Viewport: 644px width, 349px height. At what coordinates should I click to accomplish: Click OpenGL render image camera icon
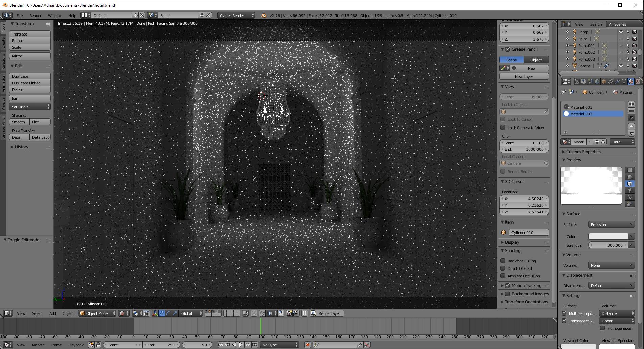coord(289,313)
